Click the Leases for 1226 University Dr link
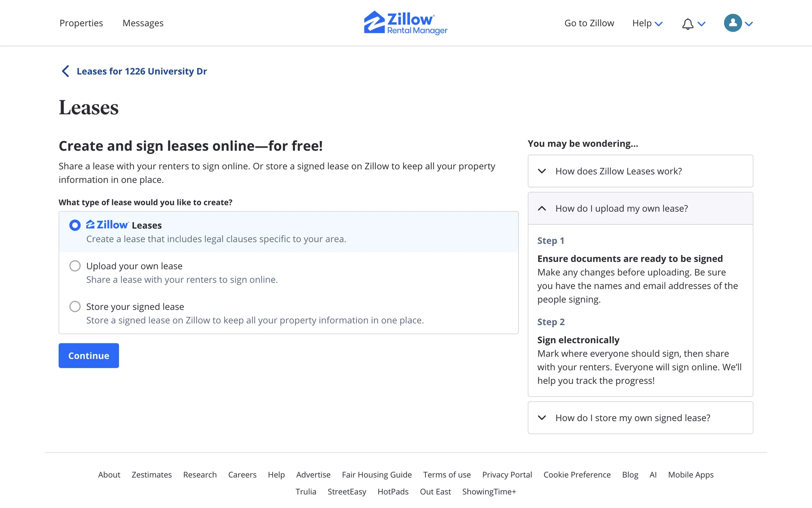Screen dimensions: 812x508 (x=142, y=71)
